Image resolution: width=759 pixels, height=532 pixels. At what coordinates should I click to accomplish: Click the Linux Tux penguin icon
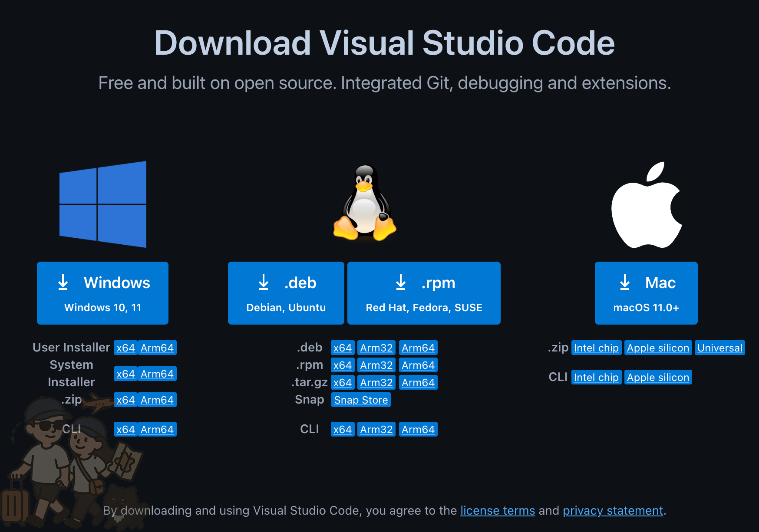[x=365, y=203]
